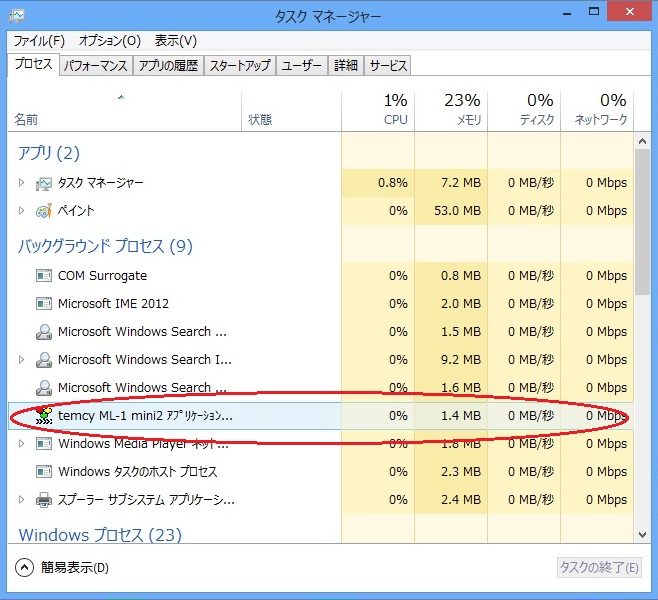Image resolution: width=658 pixels, height=600 pixels.
Task: Click the 簡易表示(D) label
Action: [x=75, y=568]
